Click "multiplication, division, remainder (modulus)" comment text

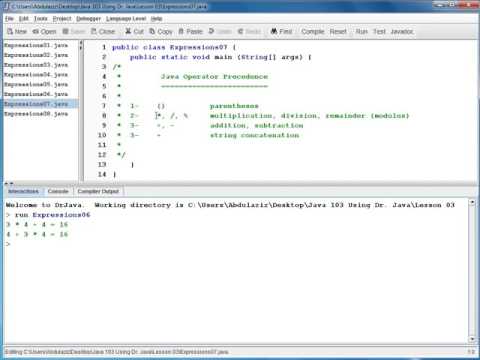tap(309, 116)
